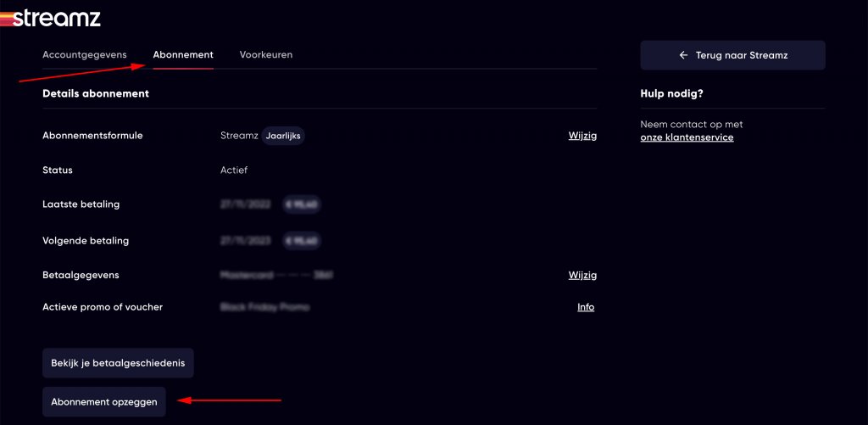Open the onze klantenservice link

pyautogui.click(x=687, y=137)
